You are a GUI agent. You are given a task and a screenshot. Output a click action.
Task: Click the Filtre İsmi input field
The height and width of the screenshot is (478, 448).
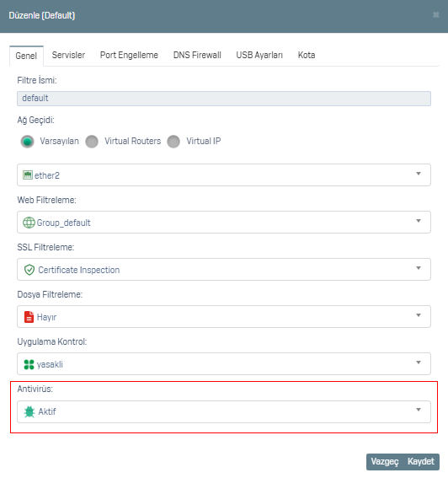pyautogui.click(x=224, y=99)
